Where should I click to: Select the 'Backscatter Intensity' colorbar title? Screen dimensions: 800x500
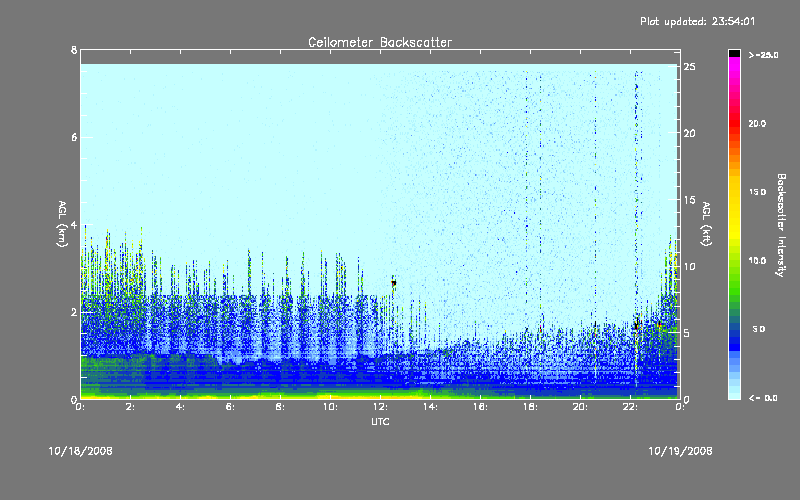(x=781, y=225)
